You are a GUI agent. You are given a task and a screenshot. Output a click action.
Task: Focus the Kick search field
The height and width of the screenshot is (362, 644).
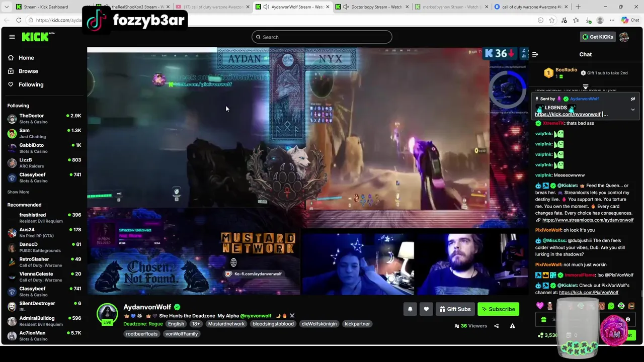[322, 37]
